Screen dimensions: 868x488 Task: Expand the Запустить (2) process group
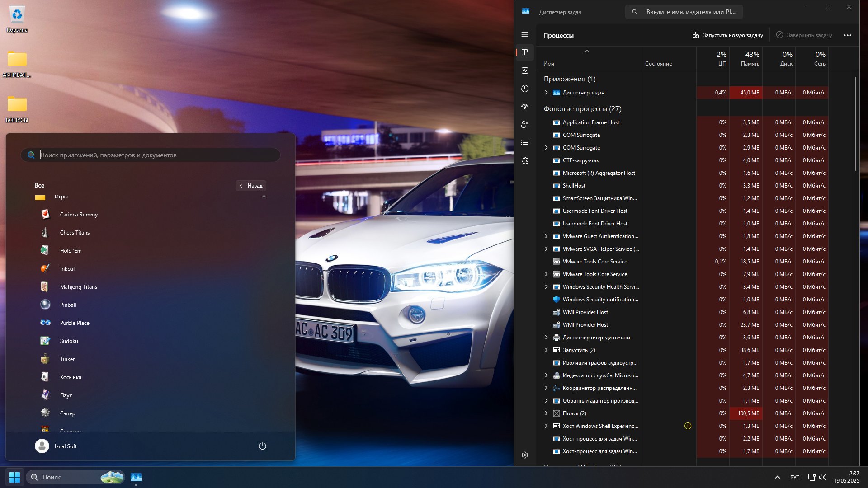546,350
